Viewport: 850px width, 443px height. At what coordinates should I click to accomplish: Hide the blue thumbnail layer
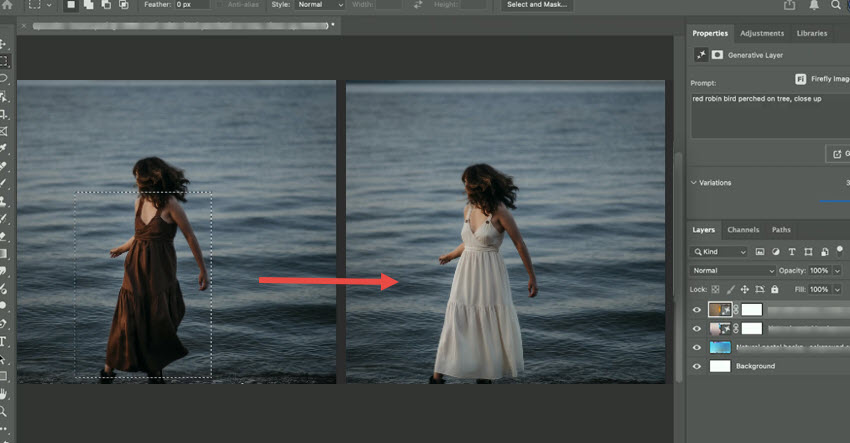click(697, 348)
